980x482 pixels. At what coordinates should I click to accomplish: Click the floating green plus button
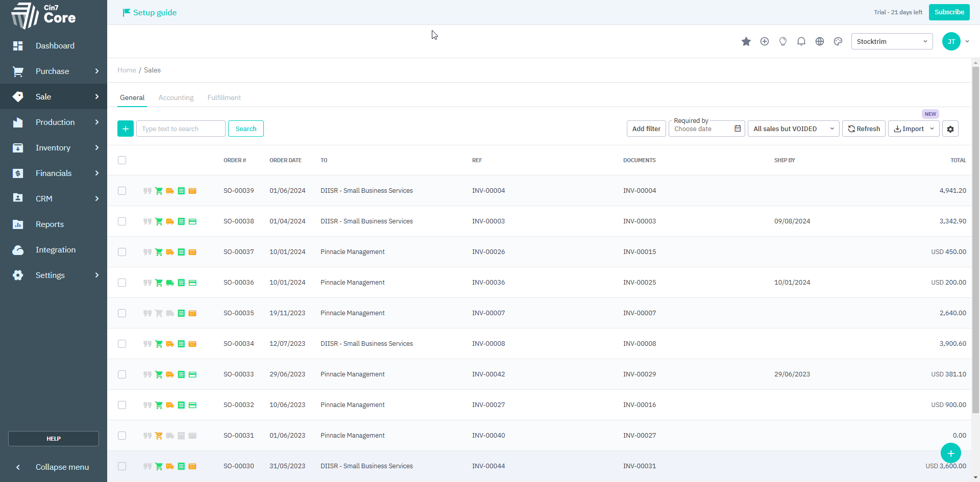tap(950, 453)
